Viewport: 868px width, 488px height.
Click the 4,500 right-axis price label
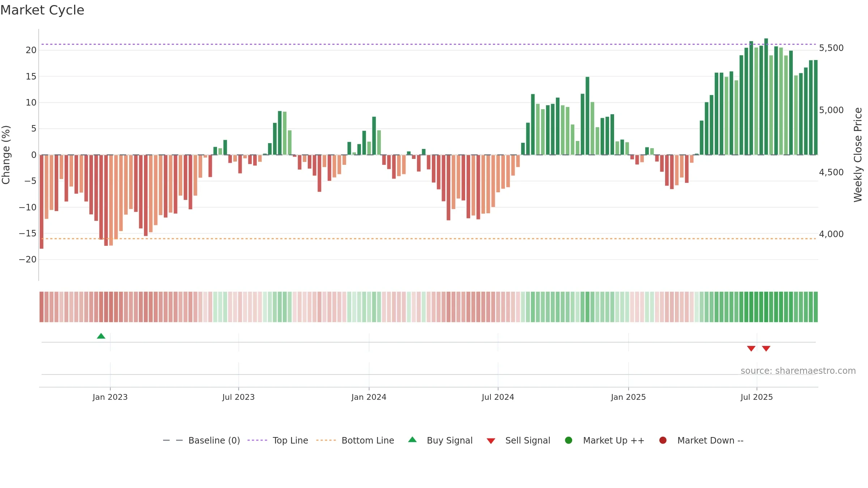(x=831, y=172)
